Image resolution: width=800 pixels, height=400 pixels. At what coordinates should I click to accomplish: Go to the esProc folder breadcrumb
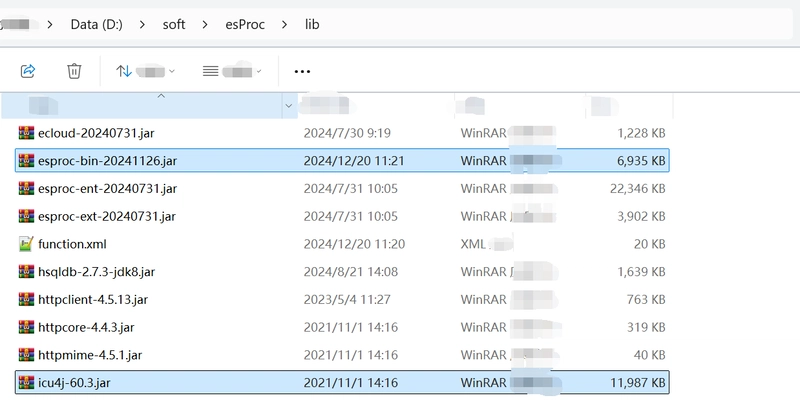click(x=245, y=24)
